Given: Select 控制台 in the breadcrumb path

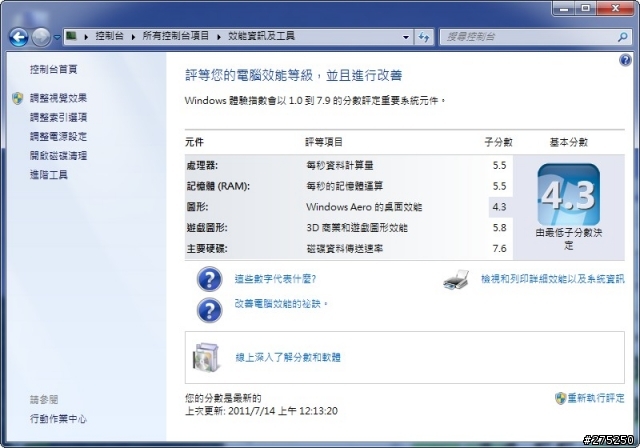Looking at the screenshot, I should coord(109,36).
